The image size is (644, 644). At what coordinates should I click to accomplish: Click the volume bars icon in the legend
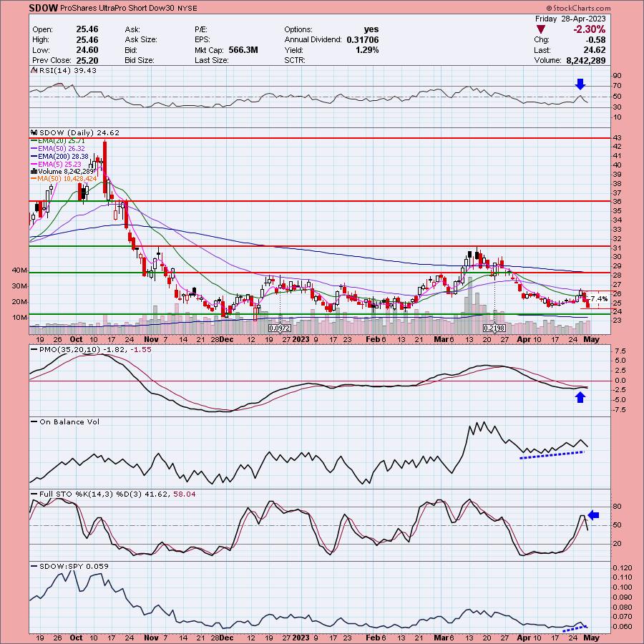34,171
